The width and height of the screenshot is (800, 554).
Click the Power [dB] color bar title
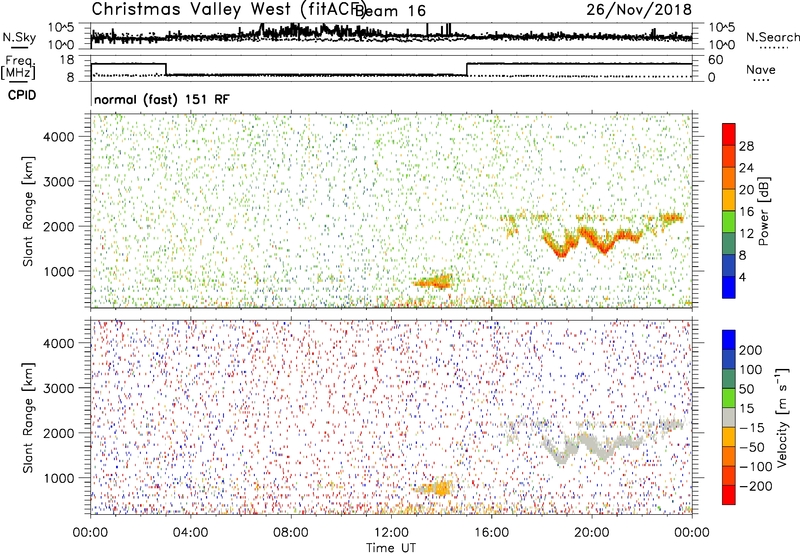pyautogui.click(x=763, y=211)
